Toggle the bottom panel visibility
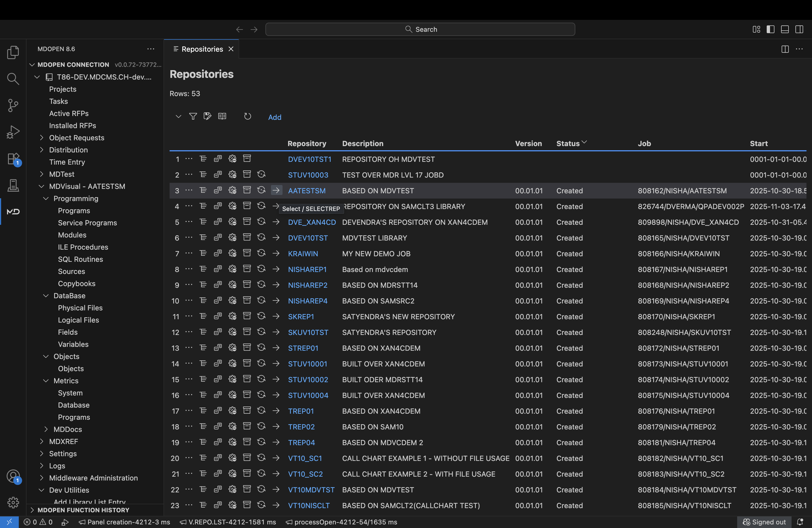 [x=784, y=29]
